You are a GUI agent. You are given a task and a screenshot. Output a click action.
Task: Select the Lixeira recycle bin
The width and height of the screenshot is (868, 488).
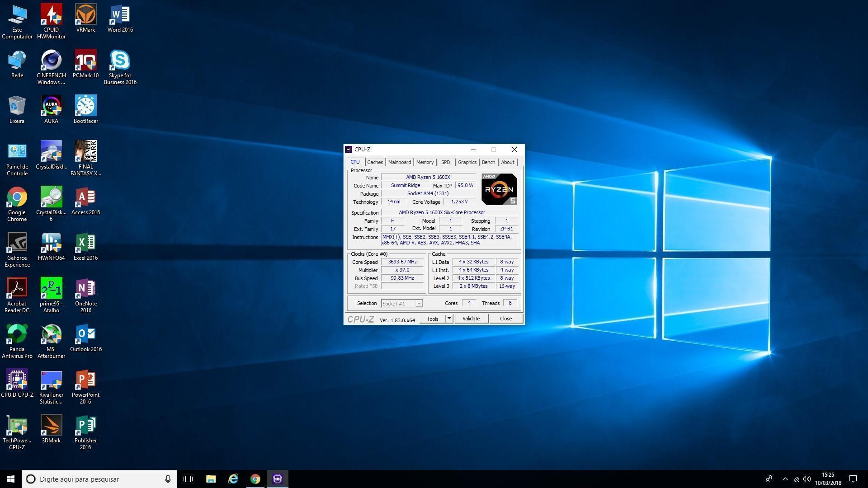[x=17, y=109]
